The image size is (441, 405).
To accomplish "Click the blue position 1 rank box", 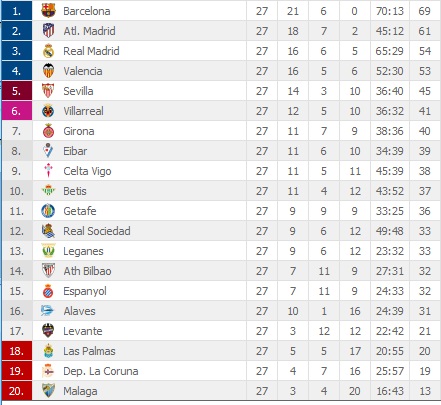I will pyautogui.click(x=17, y=11).
